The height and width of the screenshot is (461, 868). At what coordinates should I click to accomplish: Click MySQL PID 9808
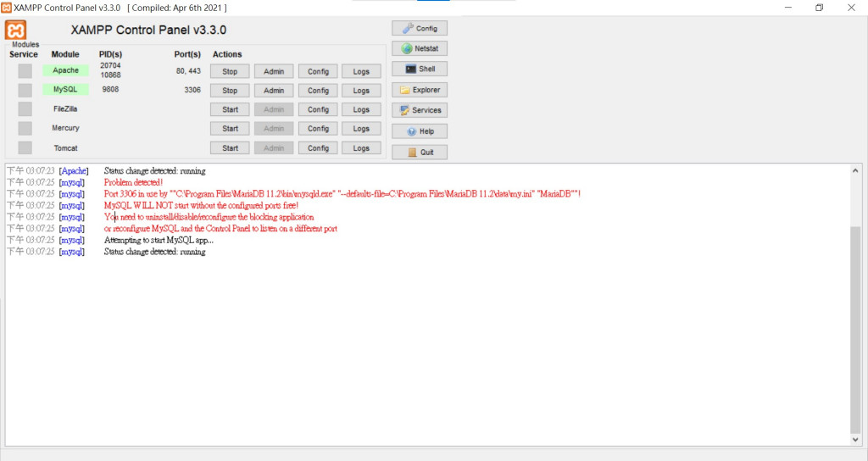[x=110, y=89]
